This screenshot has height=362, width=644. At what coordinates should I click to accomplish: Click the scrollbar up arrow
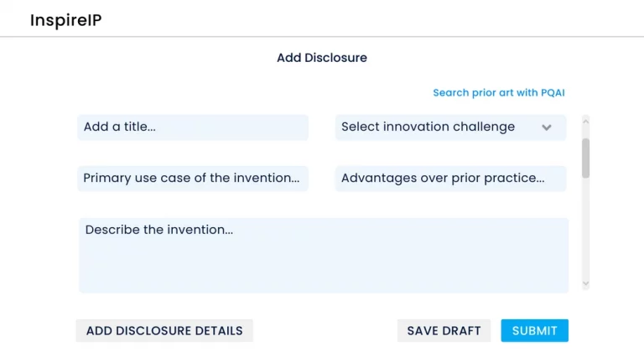(586, 121)
